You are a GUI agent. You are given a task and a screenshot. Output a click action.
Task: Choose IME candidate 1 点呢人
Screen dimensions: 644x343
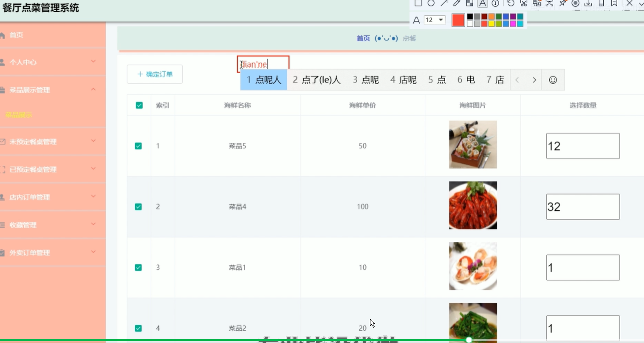click(264, 80)
